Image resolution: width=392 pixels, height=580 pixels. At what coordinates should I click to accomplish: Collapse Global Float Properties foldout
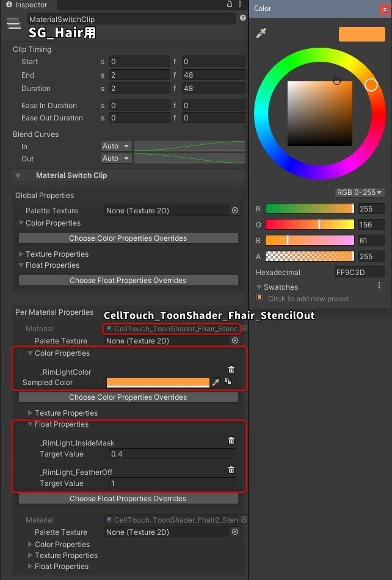click(x=21, y=265)
